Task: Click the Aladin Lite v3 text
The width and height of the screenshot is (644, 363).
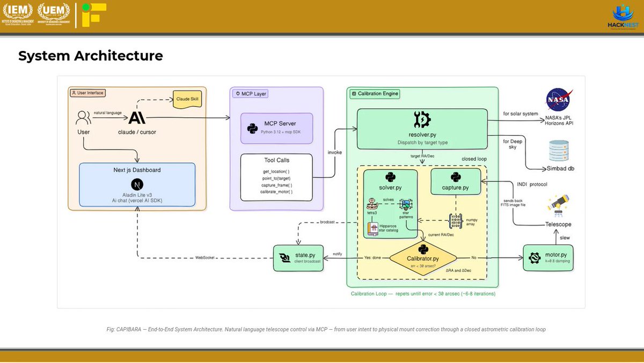Action: (137, 195)
